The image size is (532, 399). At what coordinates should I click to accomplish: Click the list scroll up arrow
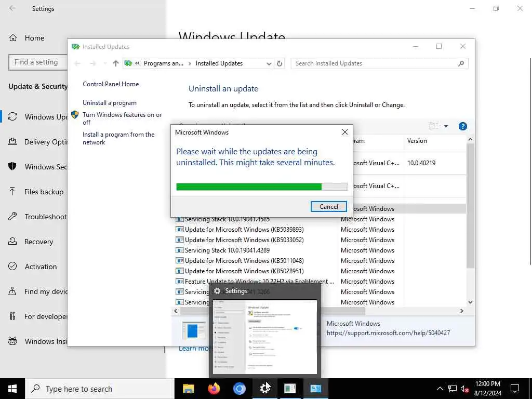470,139
